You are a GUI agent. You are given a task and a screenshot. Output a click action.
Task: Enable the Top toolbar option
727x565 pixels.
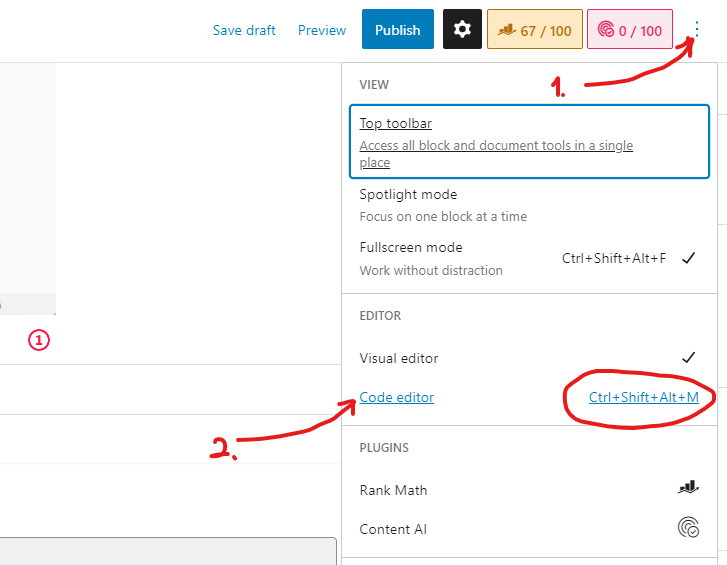click(529, 141)
